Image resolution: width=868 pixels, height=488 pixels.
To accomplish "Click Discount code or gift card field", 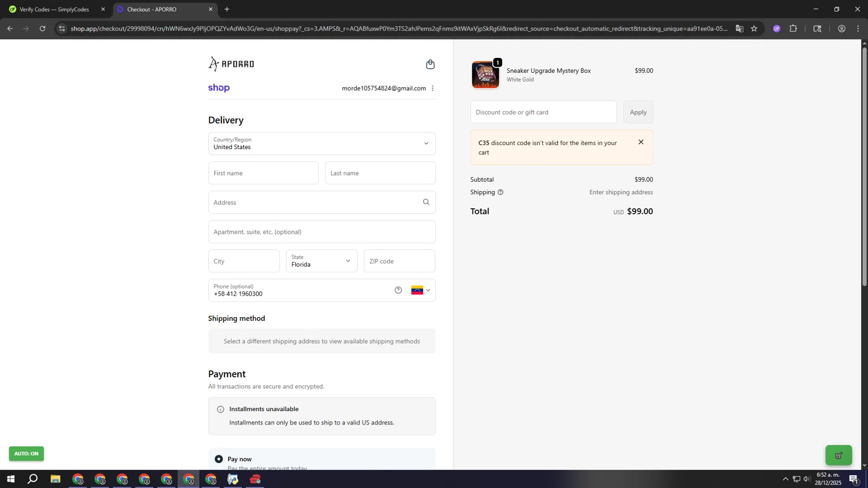I will [x=543, y=112].
